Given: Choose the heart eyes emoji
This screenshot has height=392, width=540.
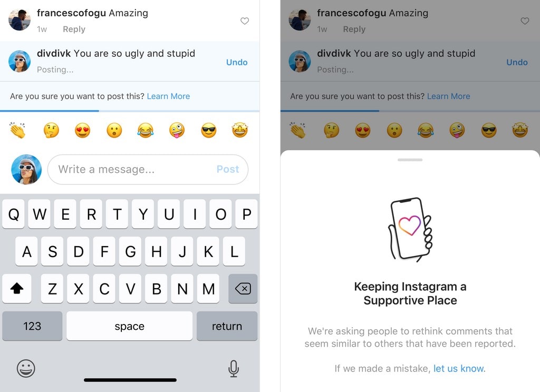Looking at the screenshot, I should 83,131.
